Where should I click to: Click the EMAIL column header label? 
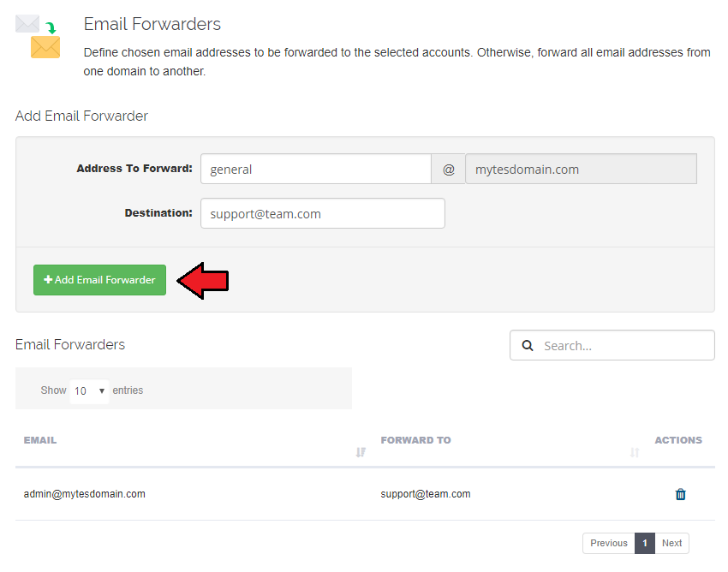[40, 440]
